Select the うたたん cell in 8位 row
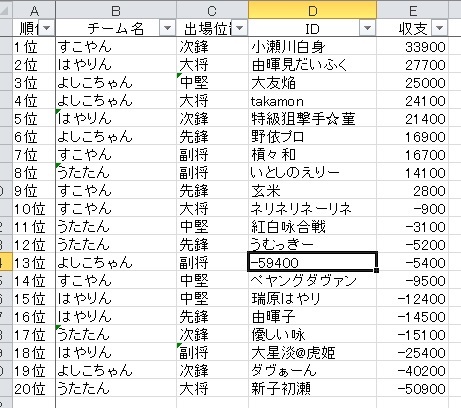 116,173
